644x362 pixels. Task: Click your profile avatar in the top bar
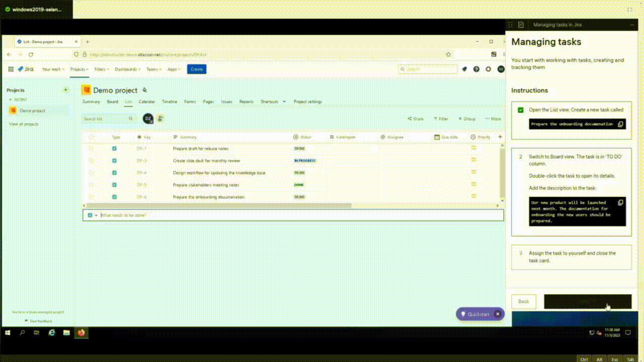pos(501,69)
